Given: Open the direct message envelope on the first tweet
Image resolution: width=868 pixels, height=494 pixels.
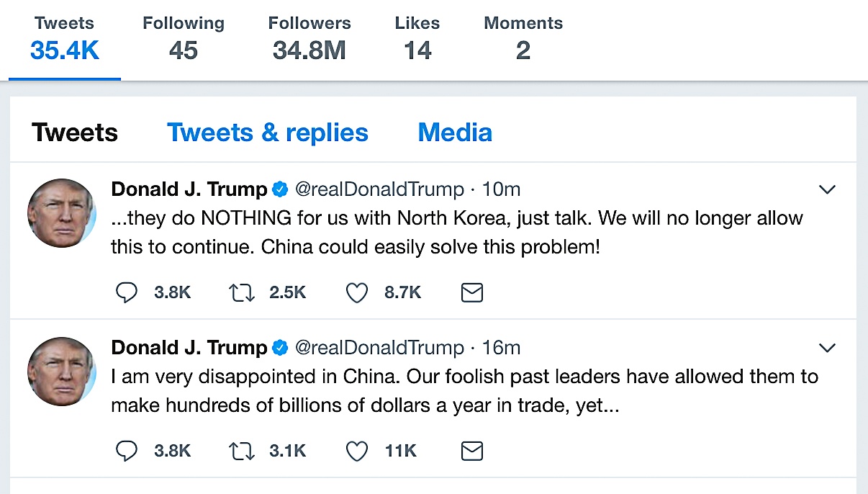Looking at the screenshot, I should click(471, 292).
